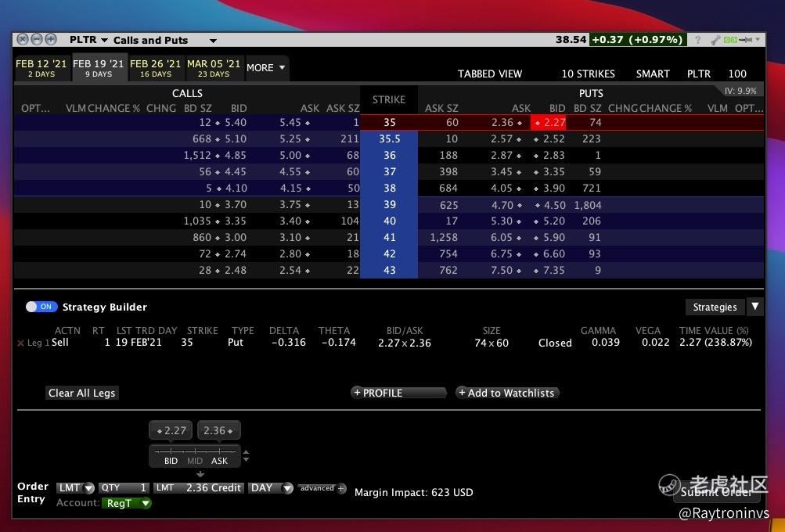Pin the window with the pushpin icon
785x532 pixels.
746,40
